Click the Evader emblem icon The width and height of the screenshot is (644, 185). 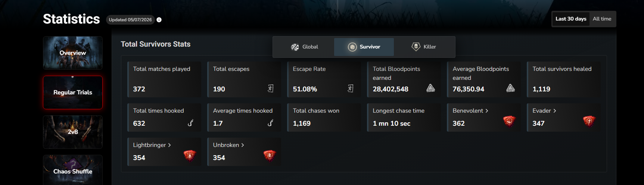click(589, 121)
